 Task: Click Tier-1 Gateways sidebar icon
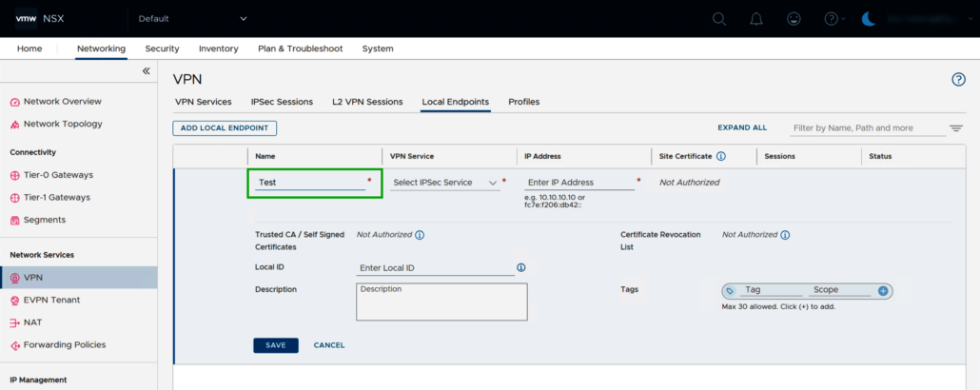coord(15,198)
